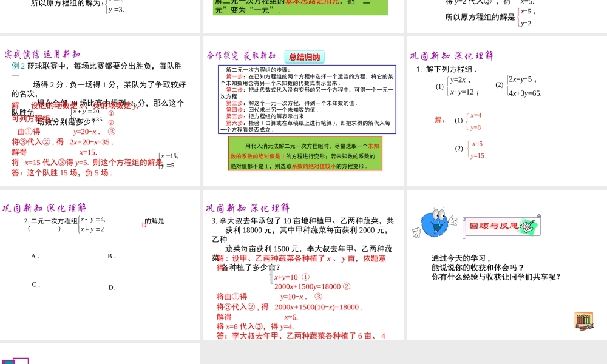The width and height of the screenshot is (607, 364).
Task: Click answer option C .
Action: tap(36, 285)
